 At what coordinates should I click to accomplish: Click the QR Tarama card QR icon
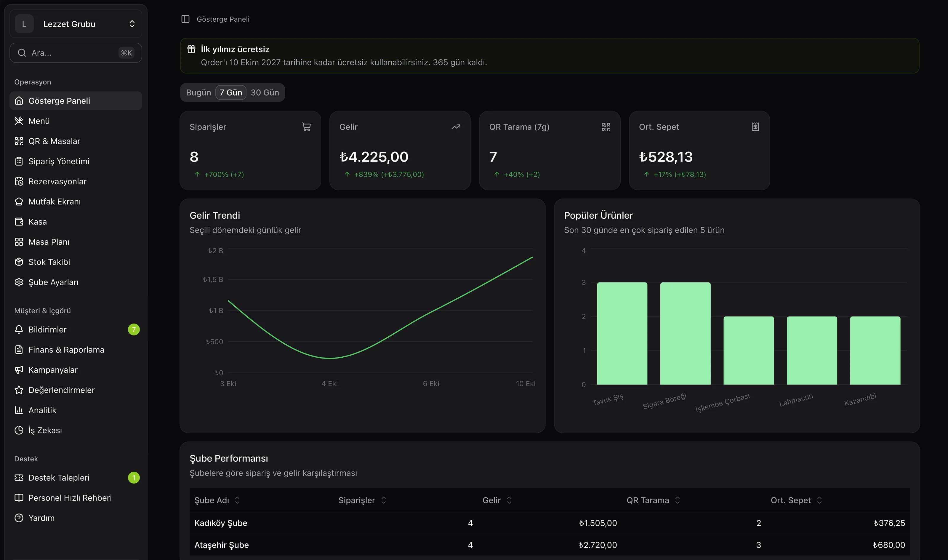(x=606, y=127)
